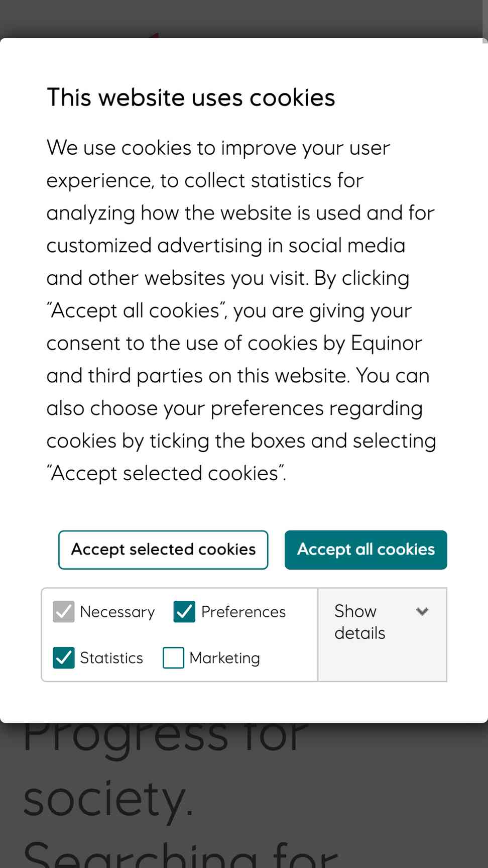Image resolution: width=488 pixels, height=868 pixels.
Task: Click the page scrollbar thumb at top right
Action: pos(485,20)
